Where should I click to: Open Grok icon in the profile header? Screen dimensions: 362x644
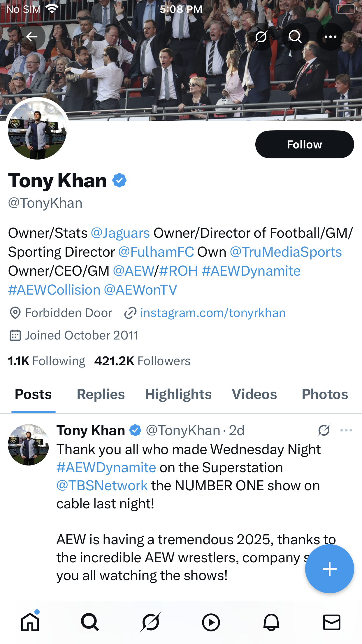[261, 37]
